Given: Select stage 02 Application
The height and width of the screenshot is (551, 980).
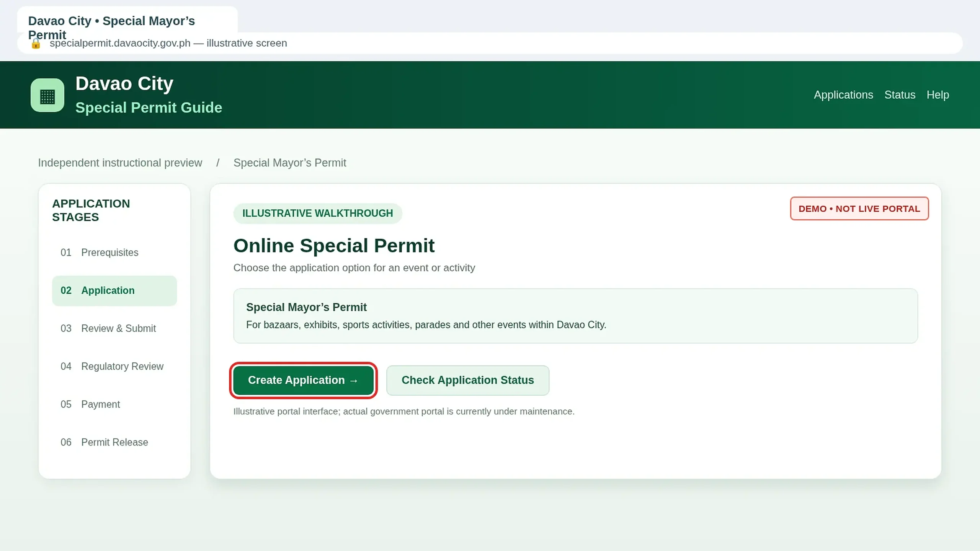Looking at the screenshot, I should pos(114,291).
